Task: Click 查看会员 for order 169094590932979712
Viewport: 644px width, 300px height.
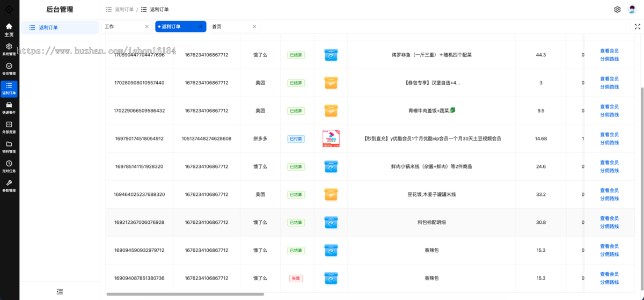Action: (x=609, y=246)
